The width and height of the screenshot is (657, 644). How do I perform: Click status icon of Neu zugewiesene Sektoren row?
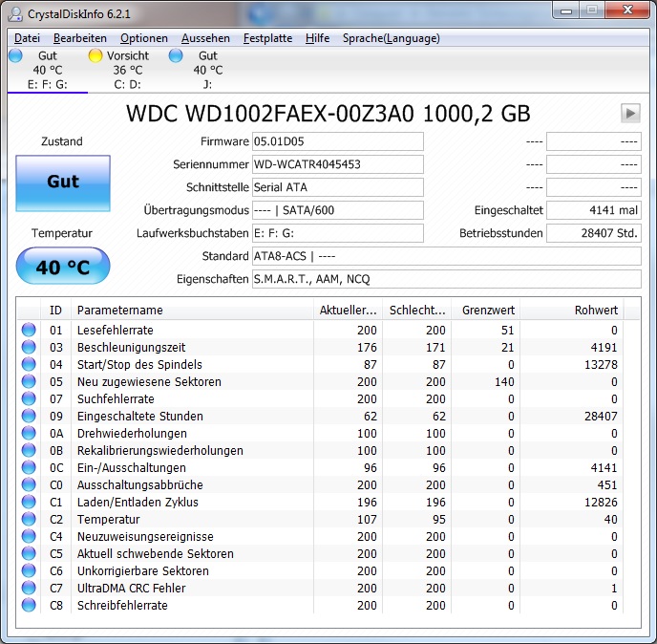coord(29,381)
